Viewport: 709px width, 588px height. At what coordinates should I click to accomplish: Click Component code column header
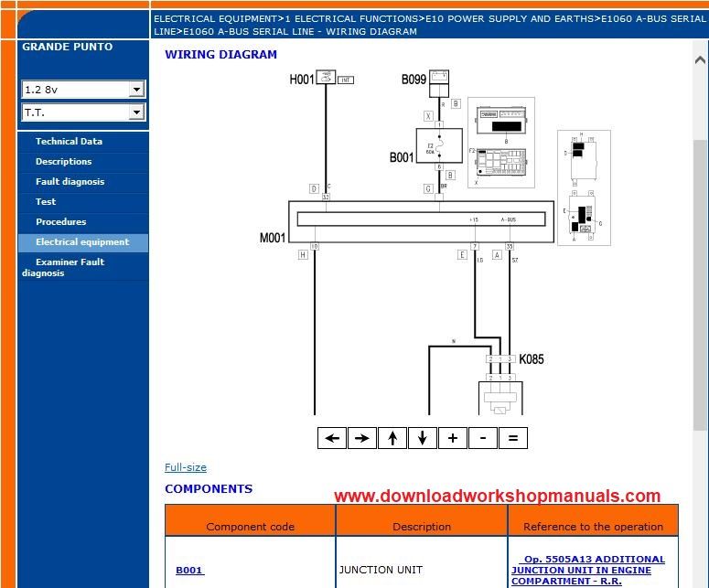tap(250, 521)
